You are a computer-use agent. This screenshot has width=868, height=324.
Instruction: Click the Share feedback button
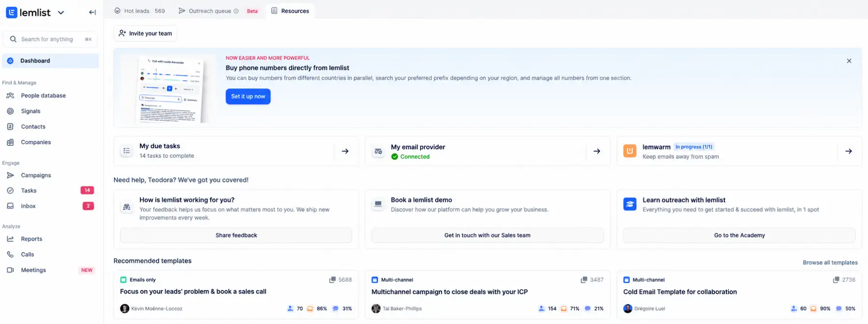point(236,235)
